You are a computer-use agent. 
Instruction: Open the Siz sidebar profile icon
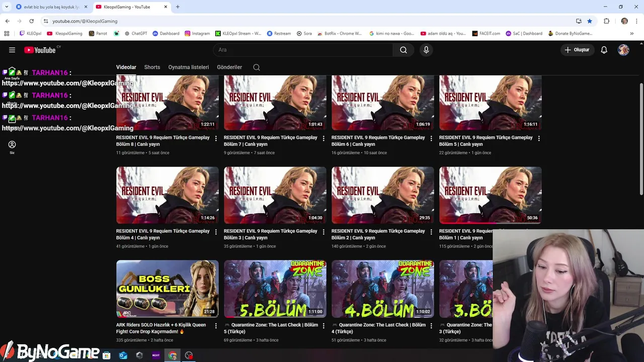tap(12, 145)
